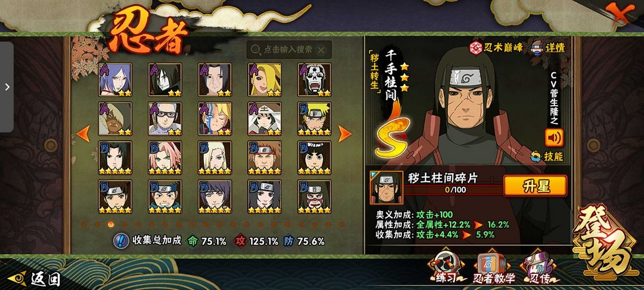
Task: Open 忍术巅峰 icon at top
Action: pos(496,48)
